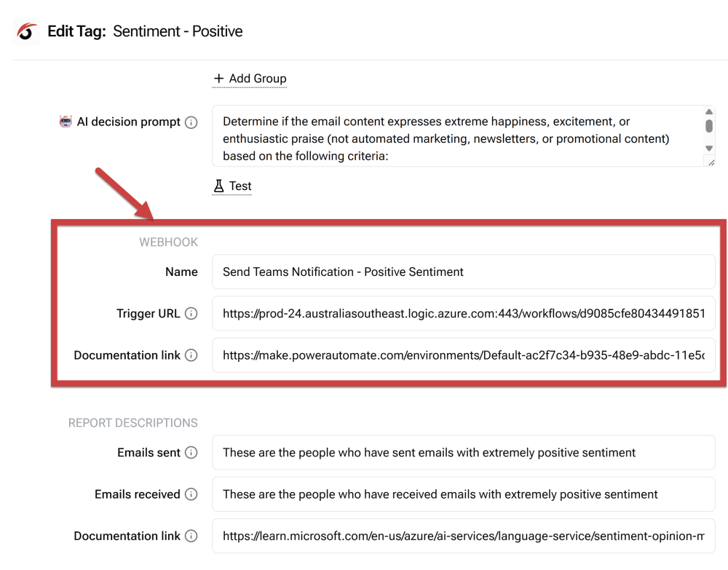Edit the Emails received description field
The image size is (728, 570).
point(463,494)
